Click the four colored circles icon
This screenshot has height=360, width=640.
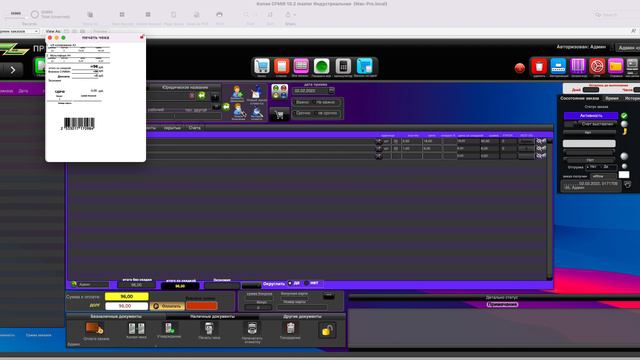(x=280, y=91)
